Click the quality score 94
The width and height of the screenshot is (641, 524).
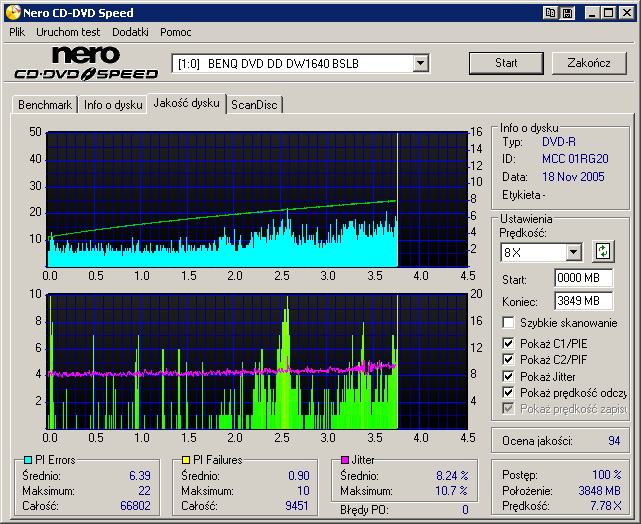[x=614, y=441]
